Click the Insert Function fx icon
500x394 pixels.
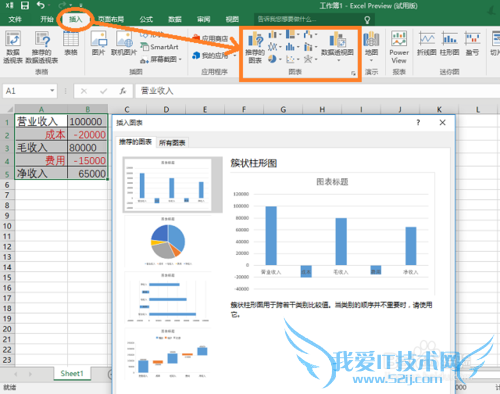pos(123,91)
